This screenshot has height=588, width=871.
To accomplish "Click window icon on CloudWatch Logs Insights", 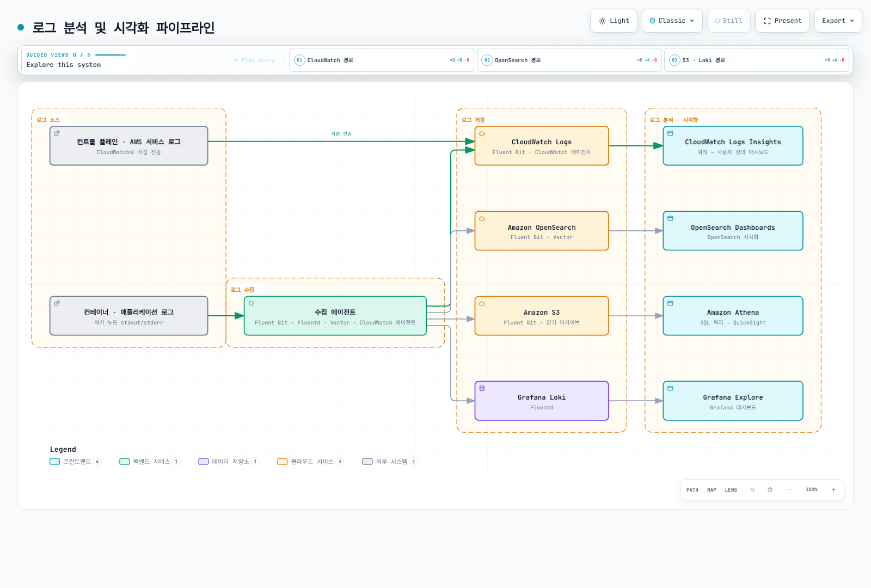I will 670,133.
